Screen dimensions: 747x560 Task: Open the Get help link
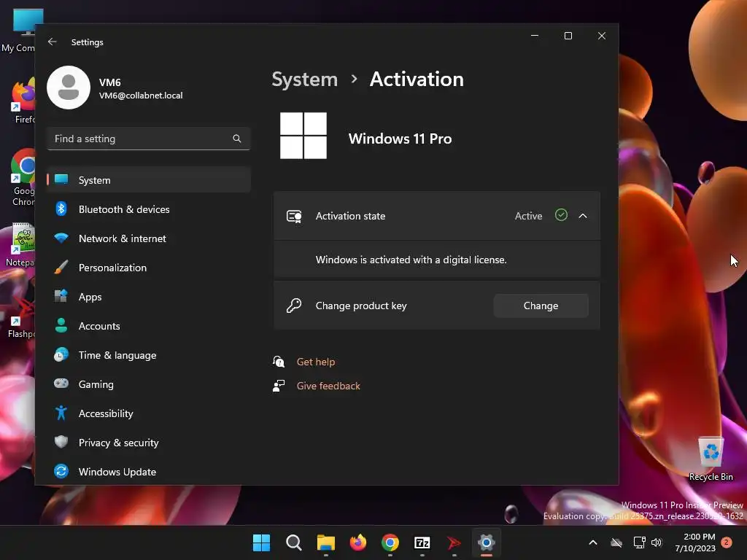(x=315, y=362)
